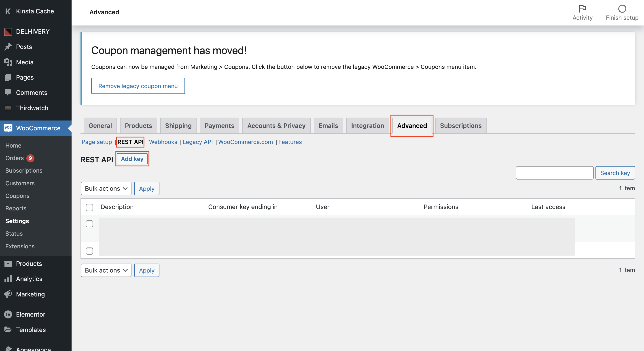644x351 pixels.
Task: Click the Analytics bar chart icon
Action: point(8,279)
